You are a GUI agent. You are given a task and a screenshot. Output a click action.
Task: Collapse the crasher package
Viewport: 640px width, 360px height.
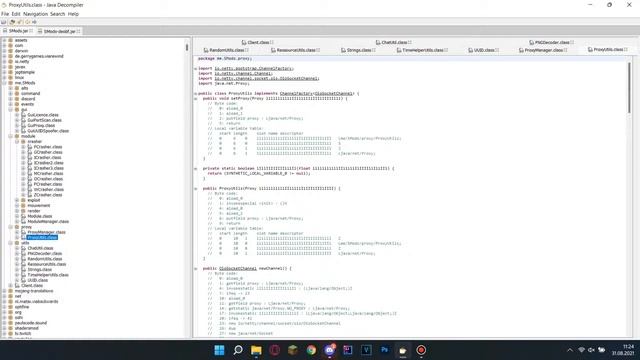click(x=17, y=142)
